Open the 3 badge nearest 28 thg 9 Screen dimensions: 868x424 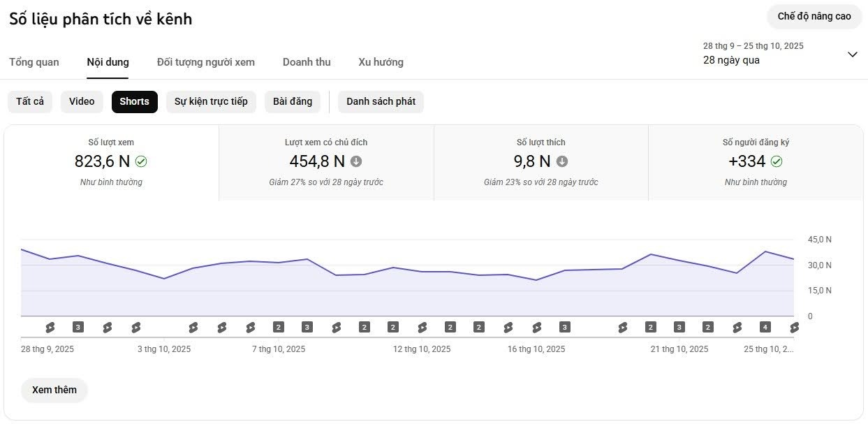click(78, 327)
